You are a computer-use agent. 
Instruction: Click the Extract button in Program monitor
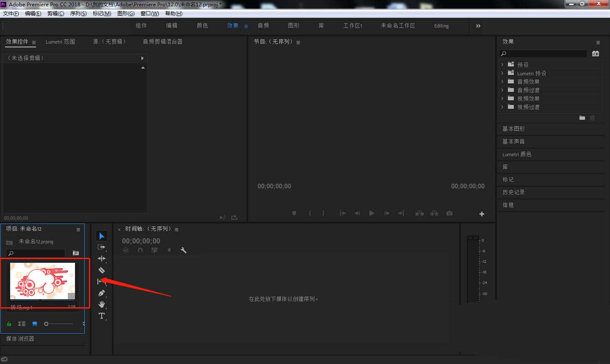[x=434, y=213]
